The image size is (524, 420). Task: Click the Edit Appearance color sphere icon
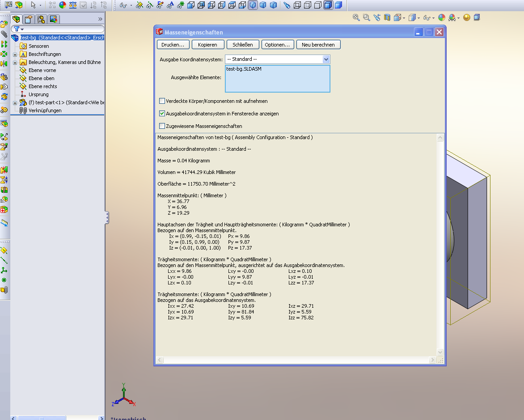(x=441, y=17)
